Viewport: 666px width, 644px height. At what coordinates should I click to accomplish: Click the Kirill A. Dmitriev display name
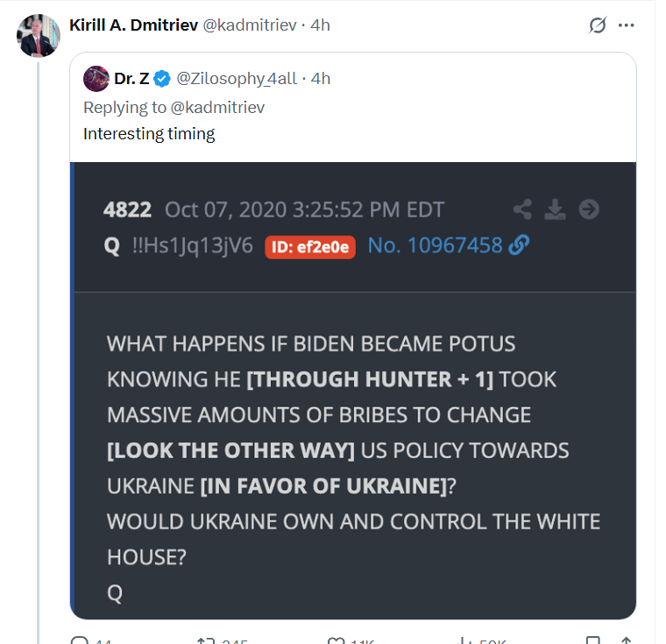point(134,25)
